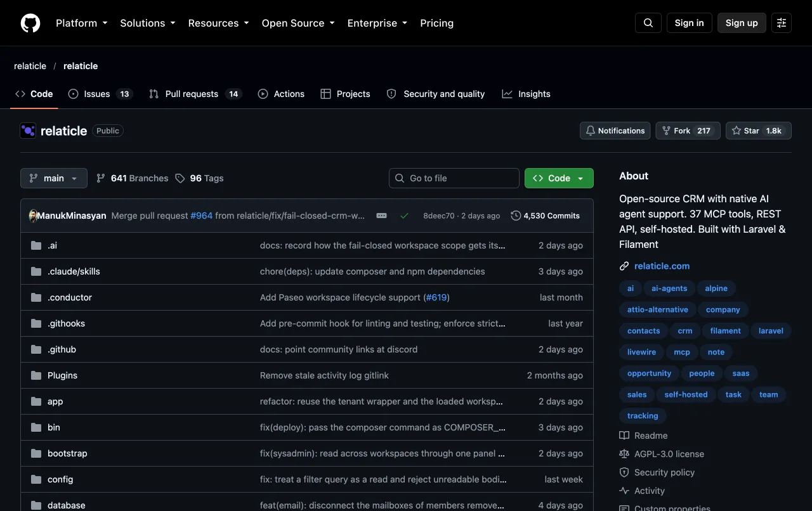This screenshot has width=812, height=511.
Task: Select the ai-agents topic tag
Action: click(669, 288)
